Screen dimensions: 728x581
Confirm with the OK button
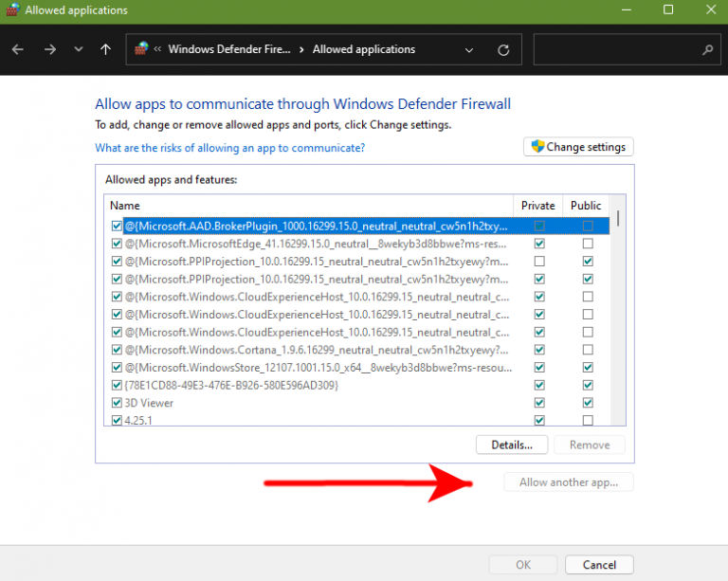point(523,565)
